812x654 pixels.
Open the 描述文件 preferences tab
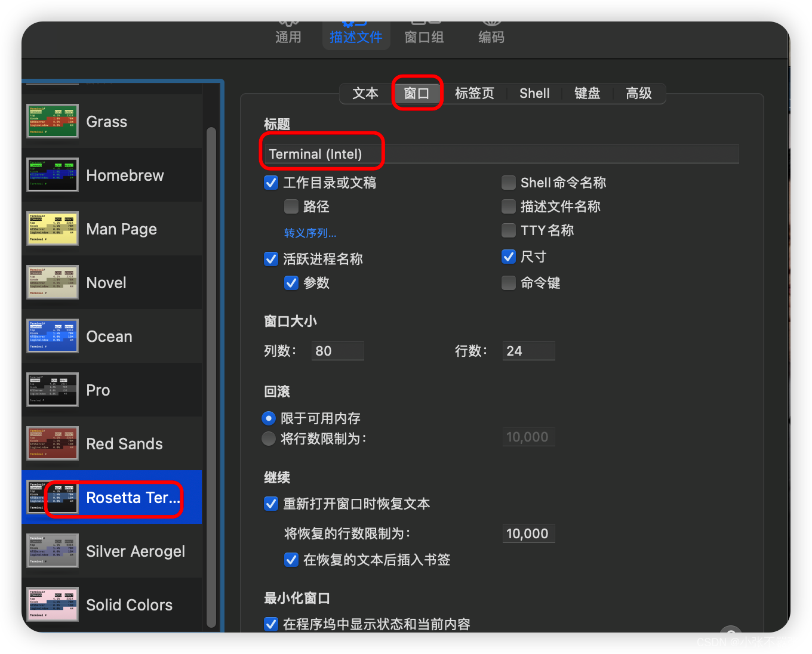point(356,36)
